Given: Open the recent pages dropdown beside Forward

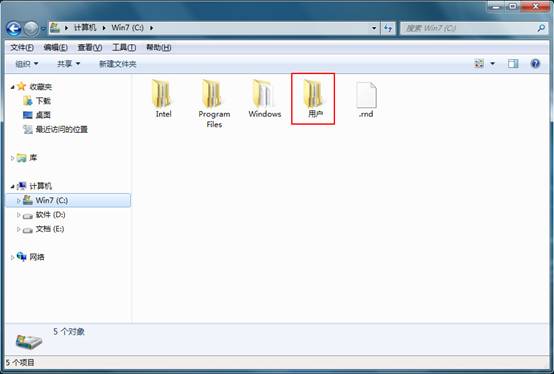Looking at the screenshot, I should click(x=43, y=29).
